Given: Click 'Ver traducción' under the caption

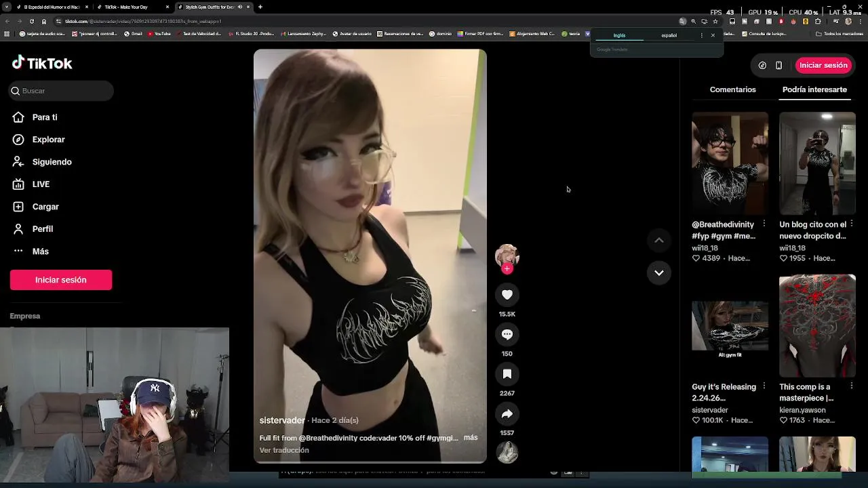Looking at the screenshot, I should (x=284, y=450).
